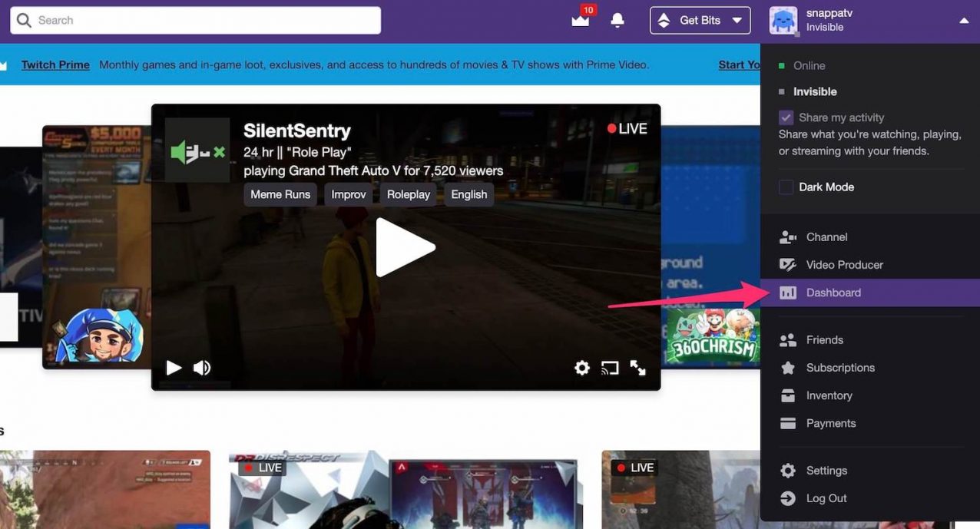Open Subscriptions menu item
The width and height of the screenshot is (980, 529).
870,368
